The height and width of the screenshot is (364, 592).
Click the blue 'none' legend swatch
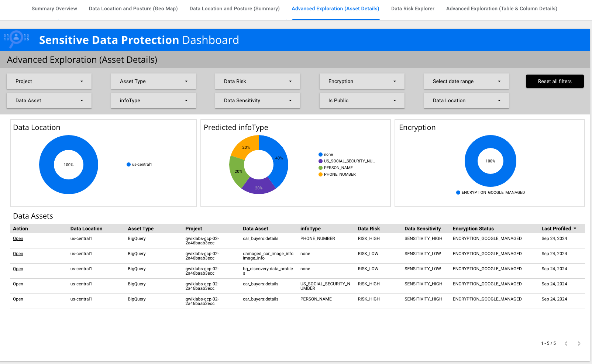tap(320, 155)
